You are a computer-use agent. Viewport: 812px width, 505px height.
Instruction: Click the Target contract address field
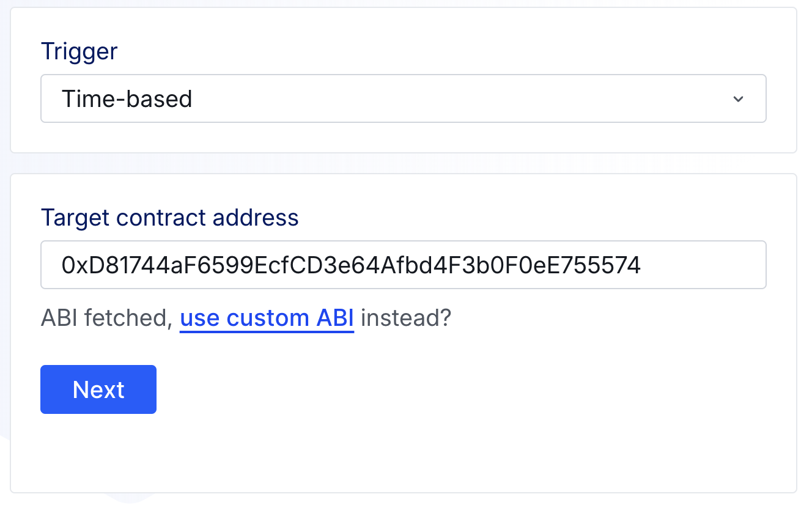click(x=402, y=265)
